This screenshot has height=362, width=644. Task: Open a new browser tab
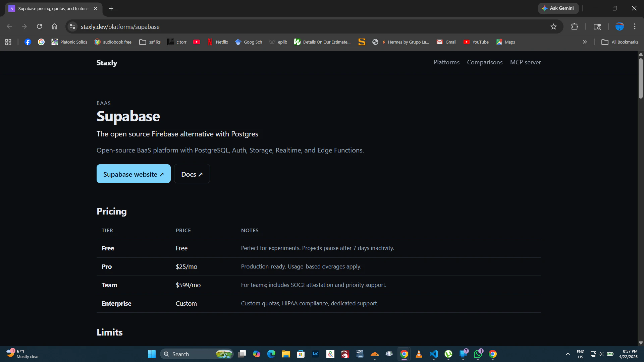pos(111,8)
